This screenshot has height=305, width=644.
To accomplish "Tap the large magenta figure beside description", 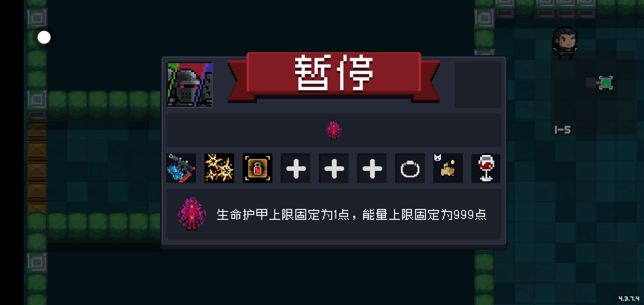I will point(192,214).
